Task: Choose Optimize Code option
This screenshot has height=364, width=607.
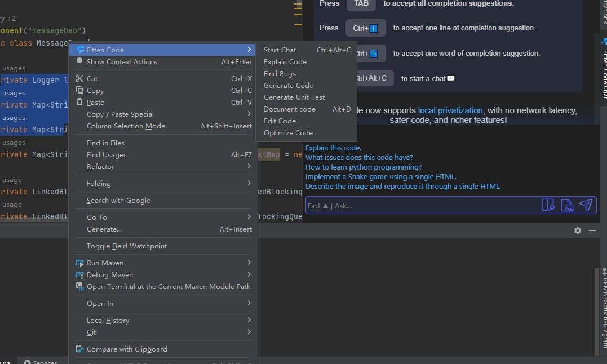Action: (x=306, y=132)
